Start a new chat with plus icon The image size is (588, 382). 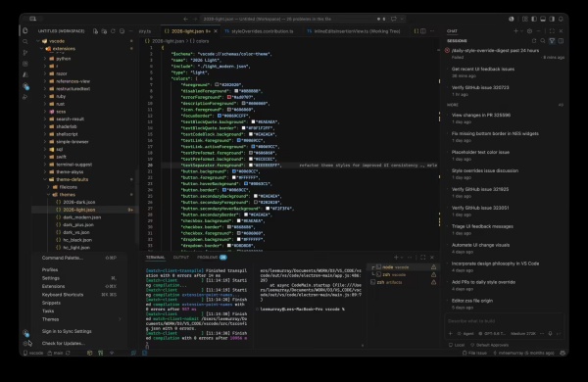tap(515, 31)
